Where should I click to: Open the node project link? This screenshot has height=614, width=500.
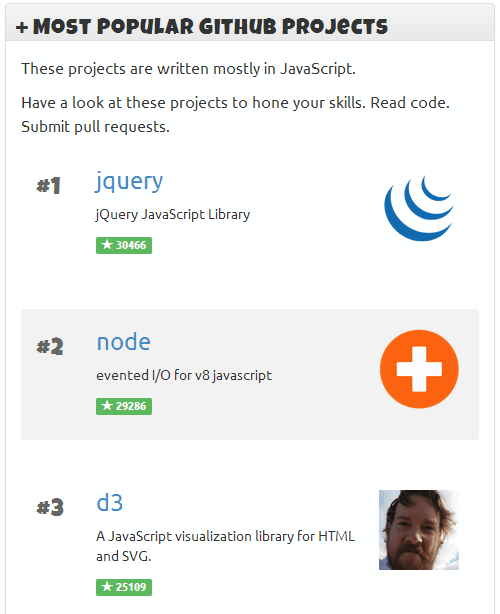pos(123,342)
